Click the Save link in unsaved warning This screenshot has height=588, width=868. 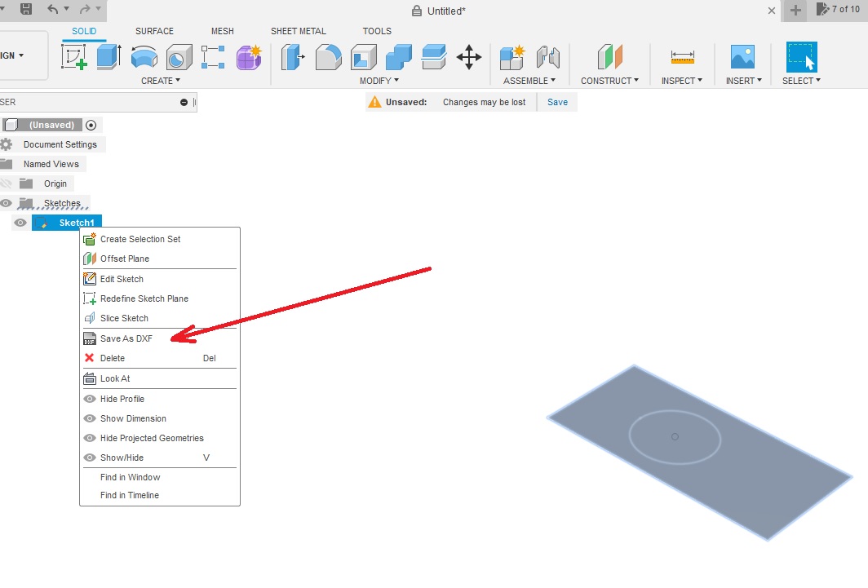click(557, 102)
